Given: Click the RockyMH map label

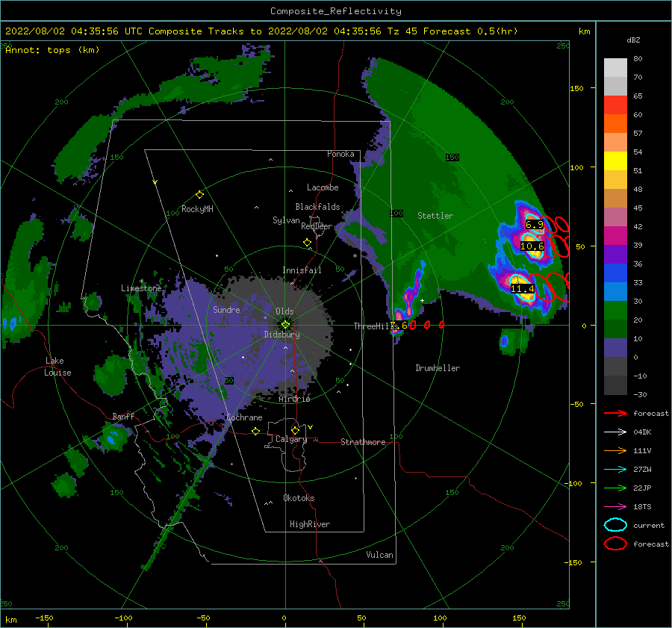Looking at the screenshot, I should click(x=197, y=209).
